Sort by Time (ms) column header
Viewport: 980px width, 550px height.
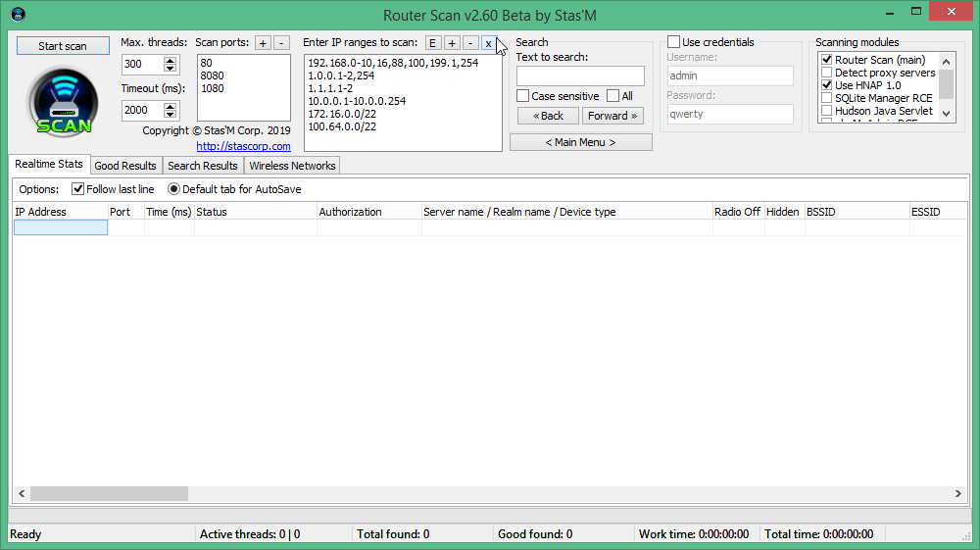(x=169, y=212)
